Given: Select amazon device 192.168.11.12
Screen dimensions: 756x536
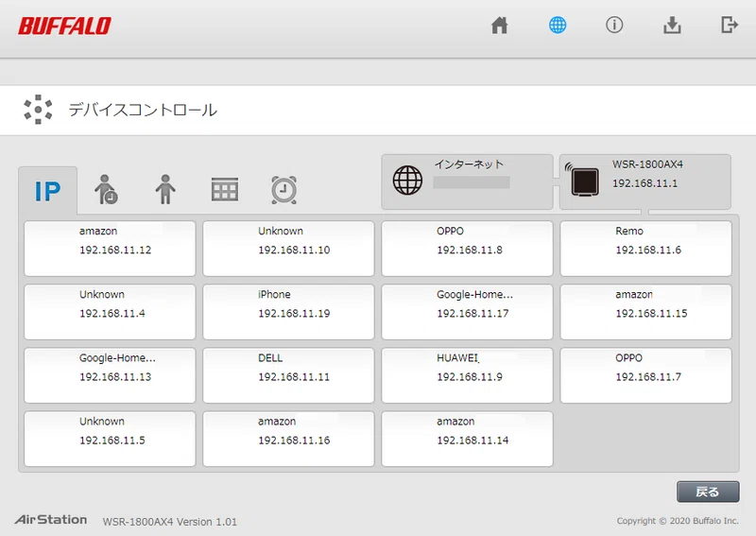Looking at the screenshot, I should [110, 249].
